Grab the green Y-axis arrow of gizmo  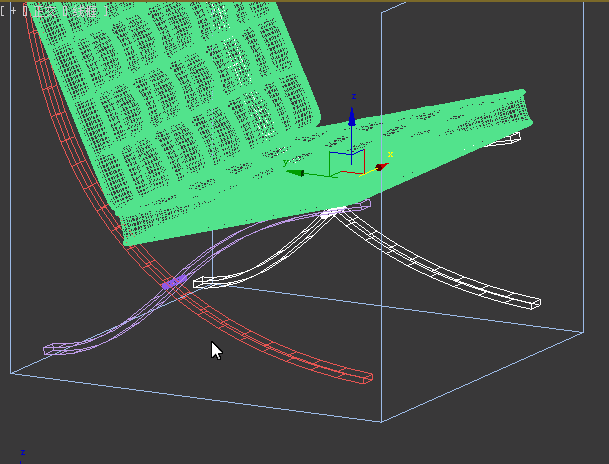pos(295,173)
